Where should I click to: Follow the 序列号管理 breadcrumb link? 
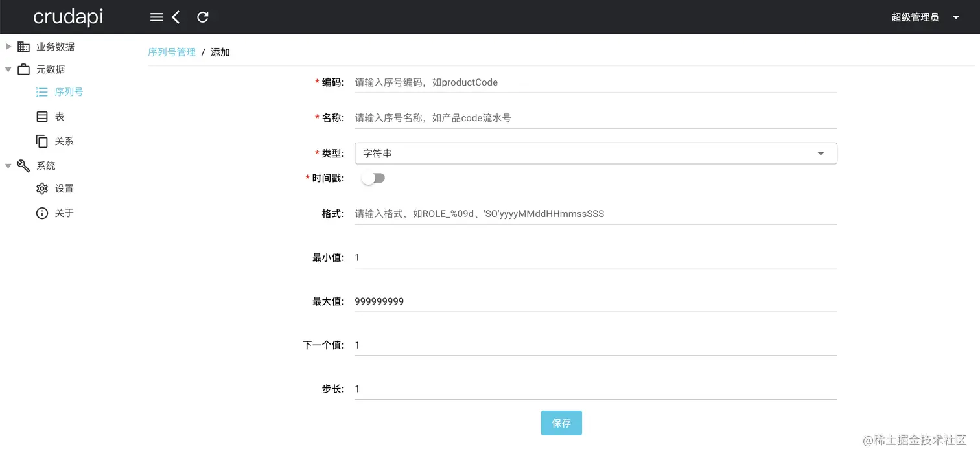[172, 52]
